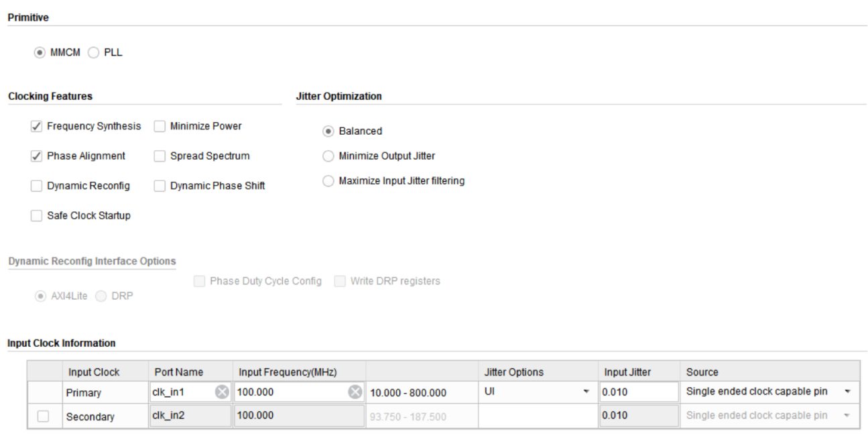
Task: Choose Maximize Input Jitter filtering
Action: click(328, 181)
